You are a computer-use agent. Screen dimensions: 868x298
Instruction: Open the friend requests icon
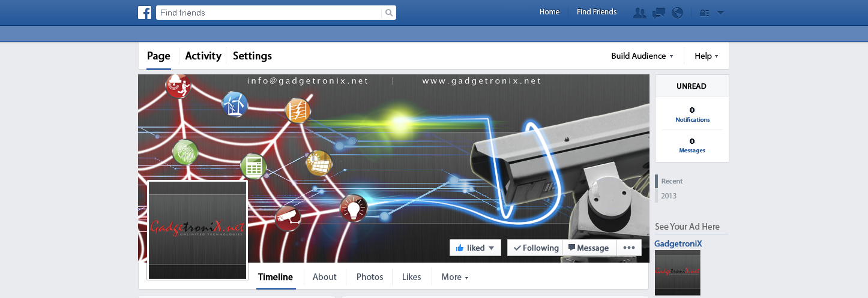point(640,13)
